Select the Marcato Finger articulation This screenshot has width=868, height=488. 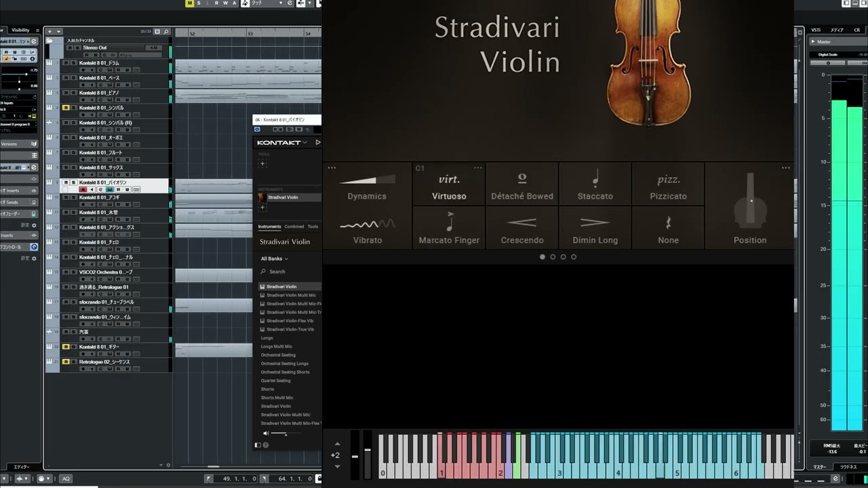449,228
